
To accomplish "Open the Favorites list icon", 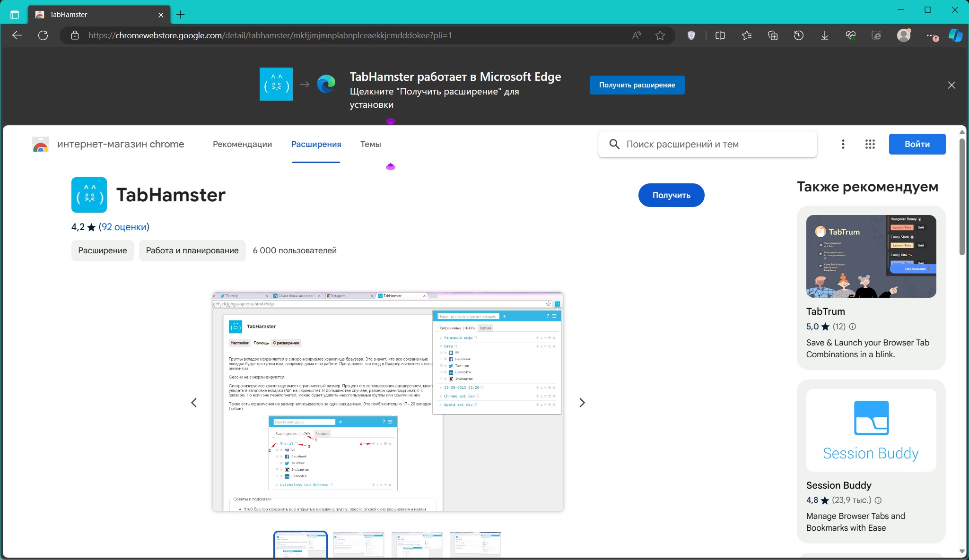I will 747,35.
